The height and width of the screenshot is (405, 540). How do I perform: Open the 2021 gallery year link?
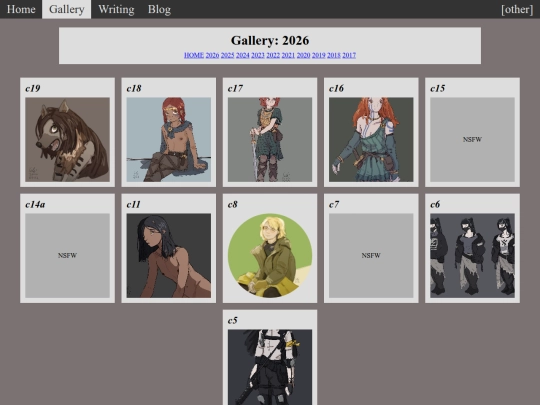pyautogui.click(x=288, y=55)
